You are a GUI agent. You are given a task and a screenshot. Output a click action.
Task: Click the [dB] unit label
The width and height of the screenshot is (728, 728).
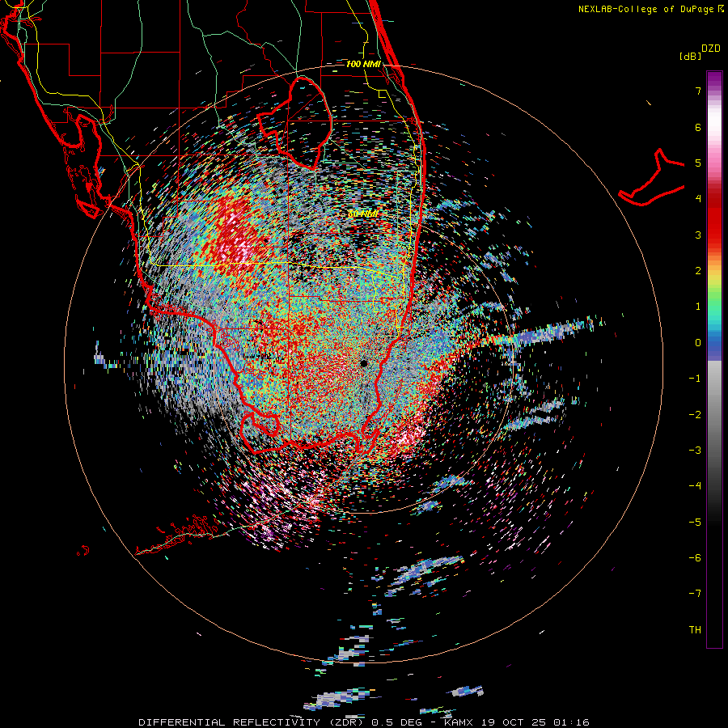point(690,56)
